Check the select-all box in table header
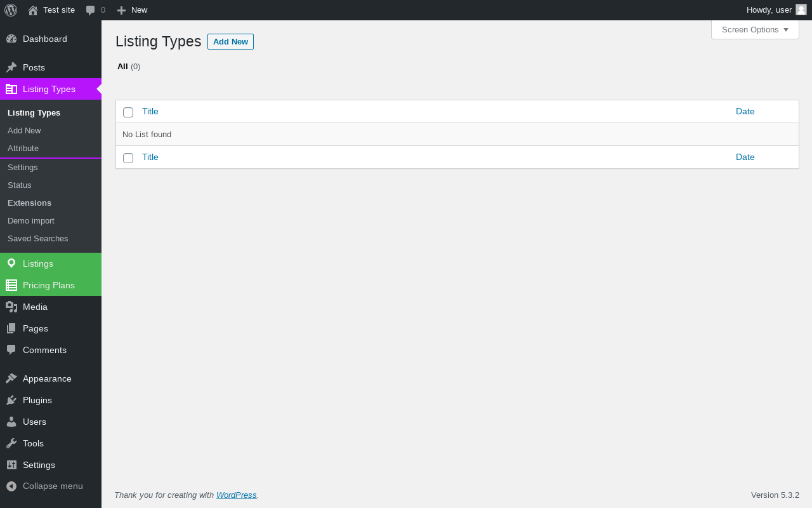The width and height of the screenshot is (812, 508). point(128,112)
